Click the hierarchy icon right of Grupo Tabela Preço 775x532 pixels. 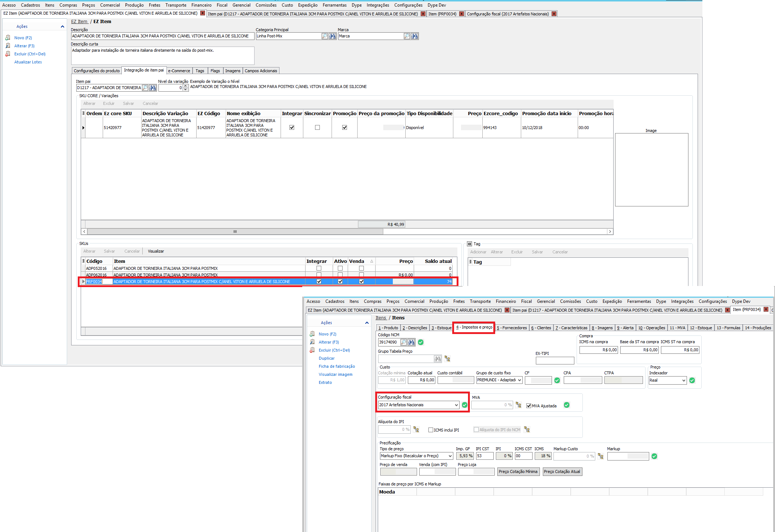(x=447, y=359)
